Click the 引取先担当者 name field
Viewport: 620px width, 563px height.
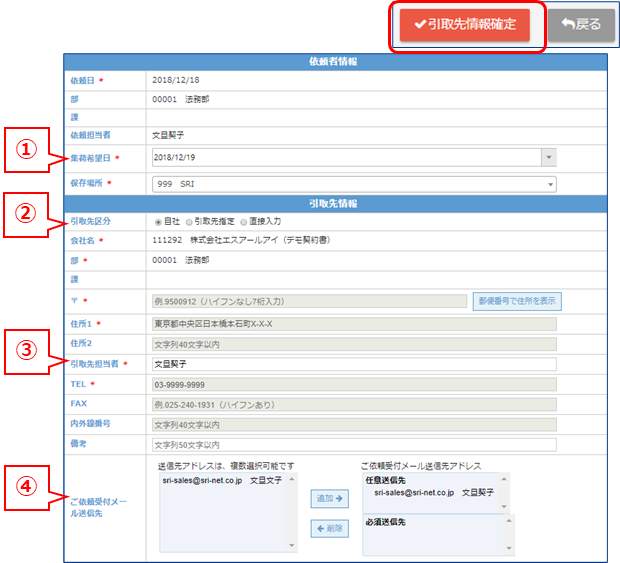click(x=353, y=364)
